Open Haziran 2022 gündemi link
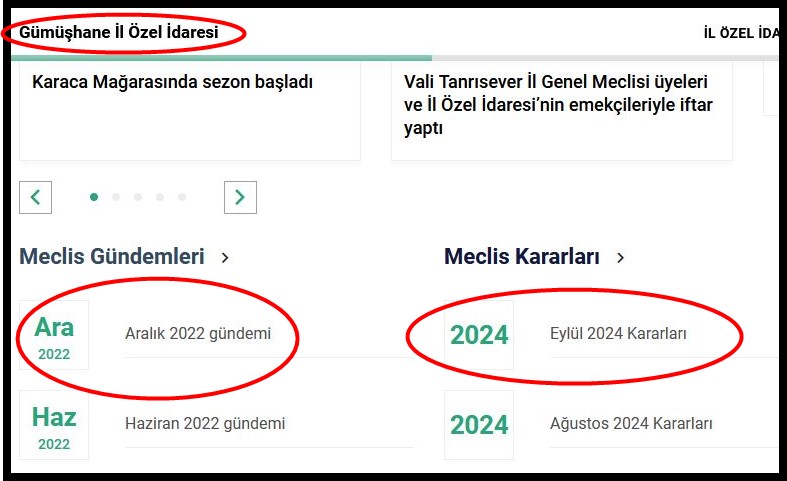The height and width of the screenshot is (481, 787). [205, 424]
